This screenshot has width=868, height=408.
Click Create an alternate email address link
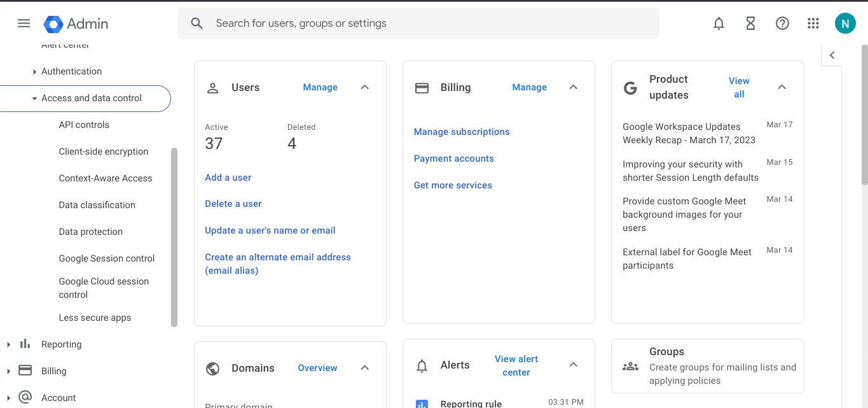pyautogui.click(x=278, y=264)
